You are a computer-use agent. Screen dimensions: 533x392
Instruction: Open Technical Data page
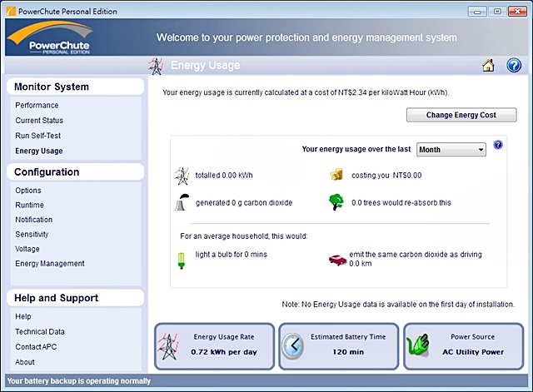[x=40, y=331]
